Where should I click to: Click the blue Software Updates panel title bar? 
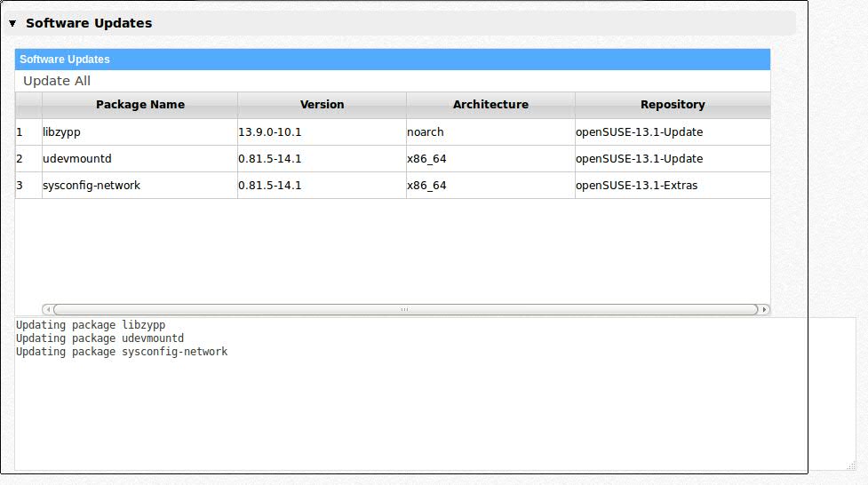click(x=392, y=60)
